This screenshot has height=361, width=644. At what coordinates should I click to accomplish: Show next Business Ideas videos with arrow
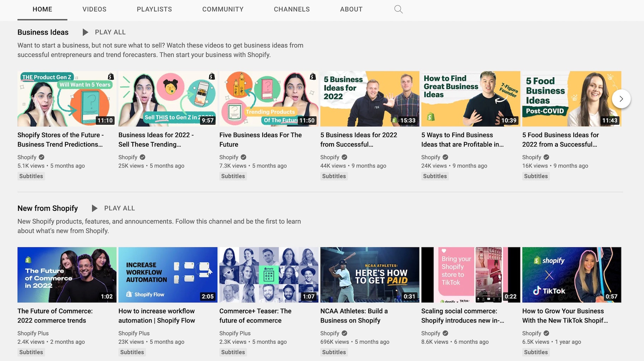621,99
